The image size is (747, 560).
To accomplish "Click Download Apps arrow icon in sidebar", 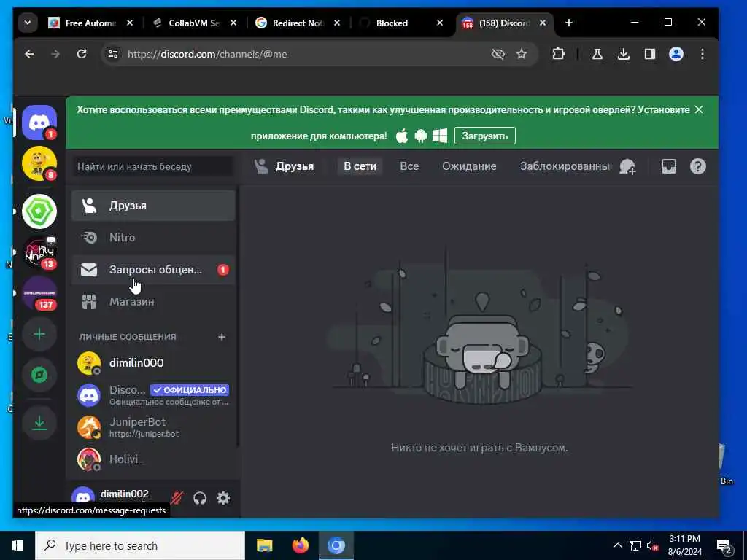I will (x=39, y=423).
